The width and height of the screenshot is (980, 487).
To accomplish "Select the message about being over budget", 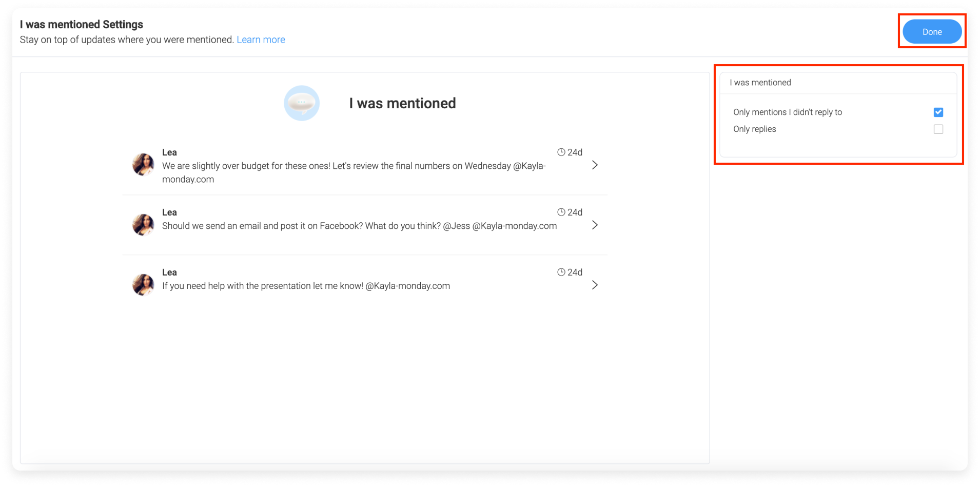I will pyautogui.click(x=354, y=172).
